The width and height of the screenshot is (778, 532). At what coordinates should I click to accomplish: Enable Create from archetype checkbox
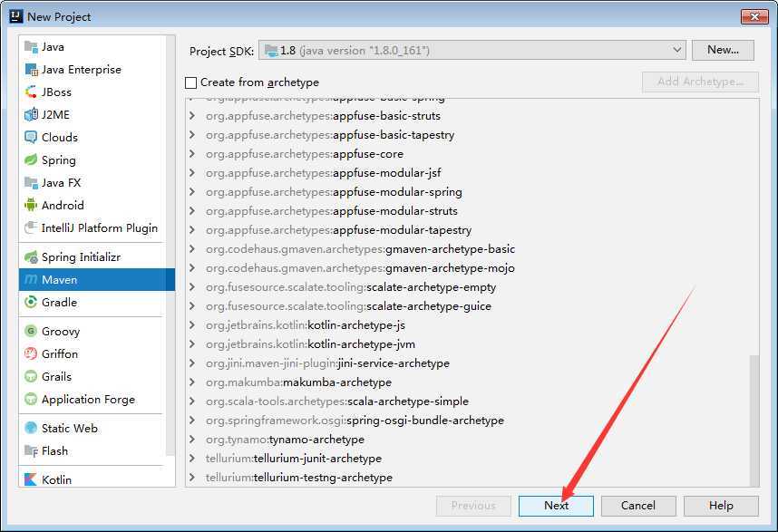[191, 82]
